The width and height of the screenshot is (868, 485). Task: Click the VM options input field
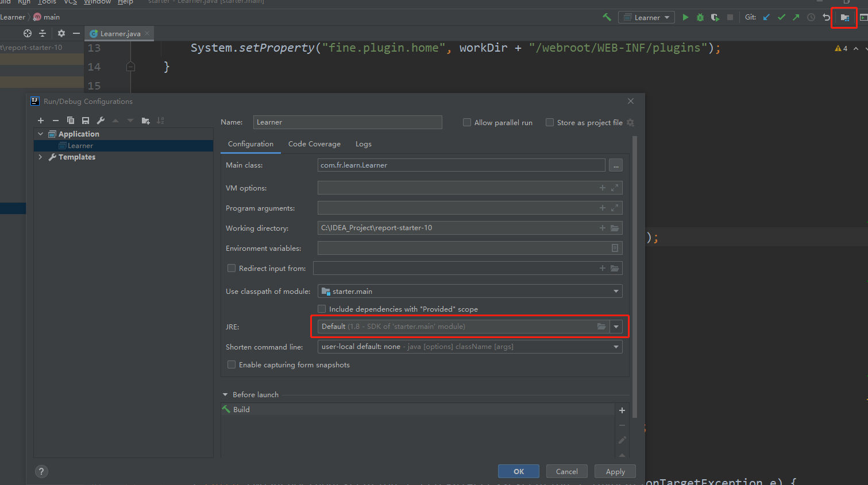(470, 188)
